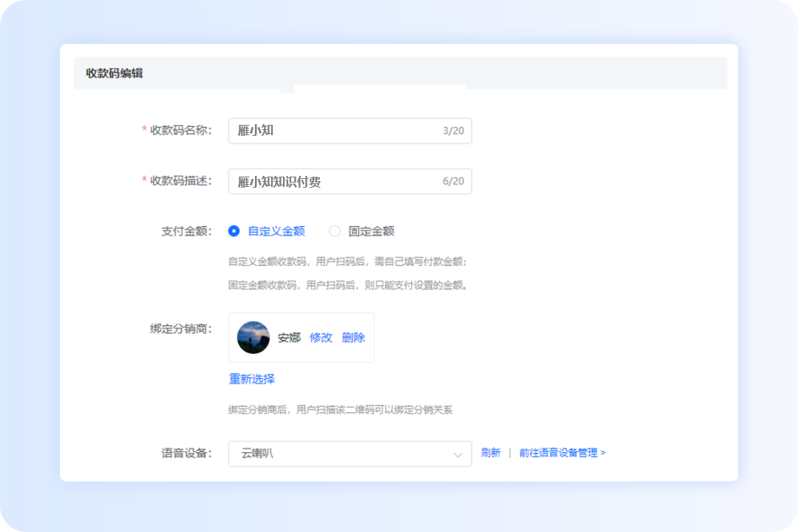The width and height of the screenshot is (798, 532).
Task: Click the 绑定分销商 field label
Action: [x=180, y=329]
